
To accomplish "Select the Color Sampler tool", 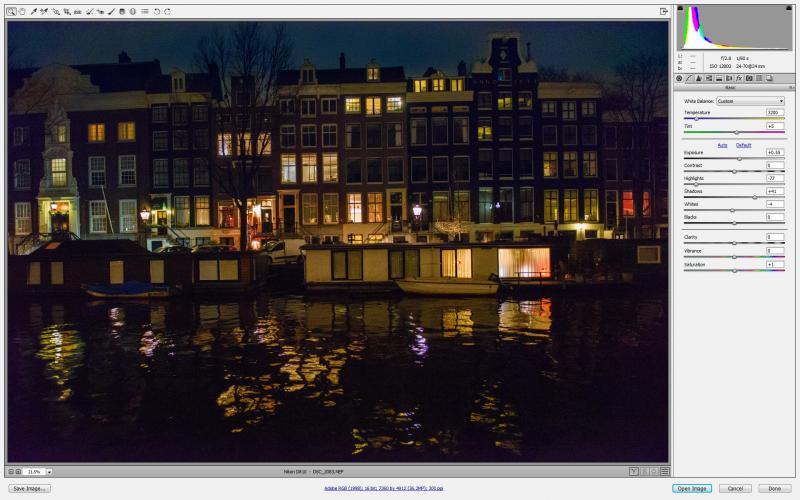I will (x=44, y=11).
